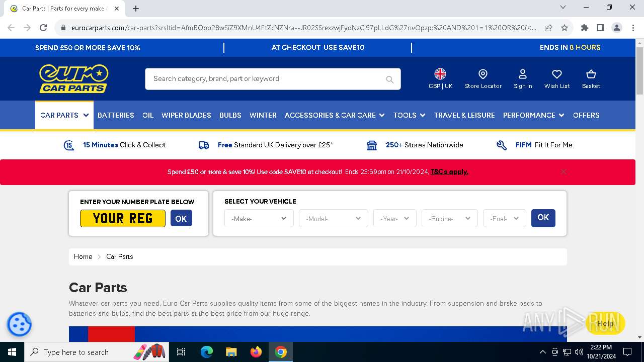Open the Offers menu item
Image resolution: width=644 pixels, height=362 pixels.
(x=586, y=115)
